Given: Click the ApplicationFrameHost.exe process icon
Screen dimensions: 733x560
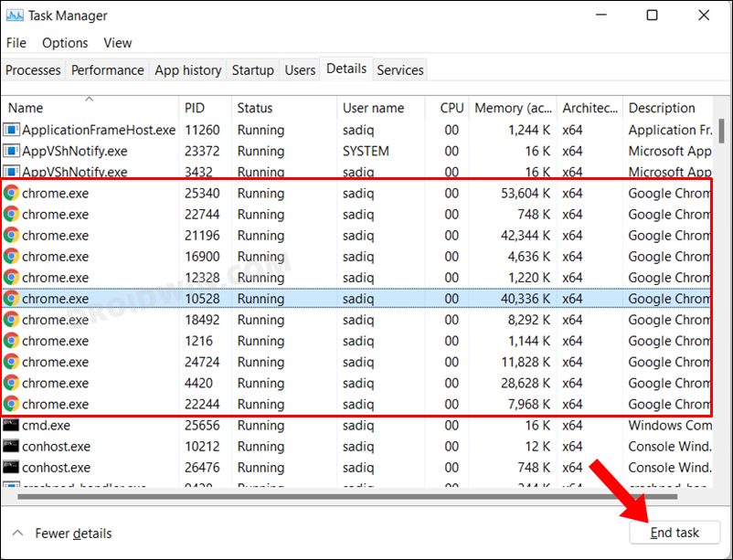Looking at the screenshot, I should (x=11, y=130).
